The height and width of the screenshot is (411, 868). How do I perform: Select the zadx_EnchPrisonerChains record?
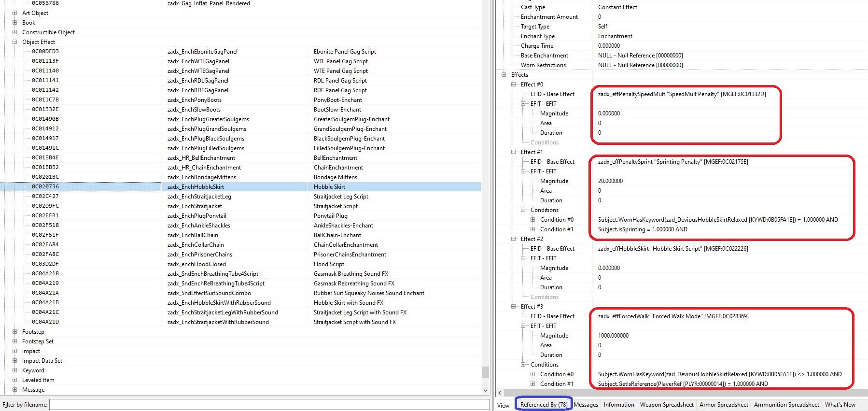point(240,255)
